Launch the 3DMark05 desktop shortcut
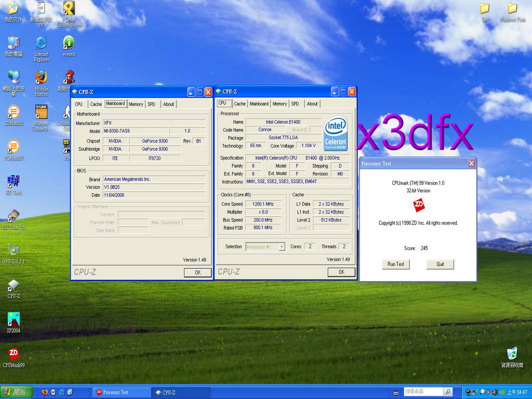The width and height of the screenshot is (532, 399). (x=14, y=115)
